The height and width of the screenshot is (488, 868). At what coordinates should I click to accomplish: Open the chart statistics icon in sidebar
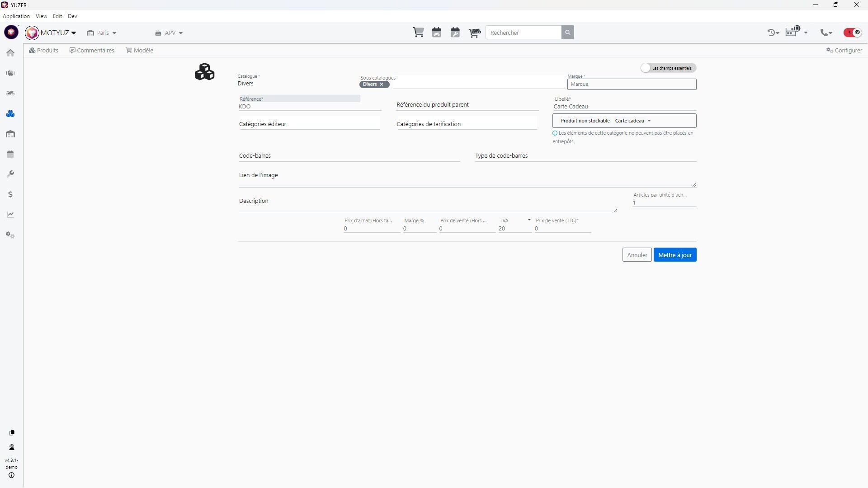(10, 215)
